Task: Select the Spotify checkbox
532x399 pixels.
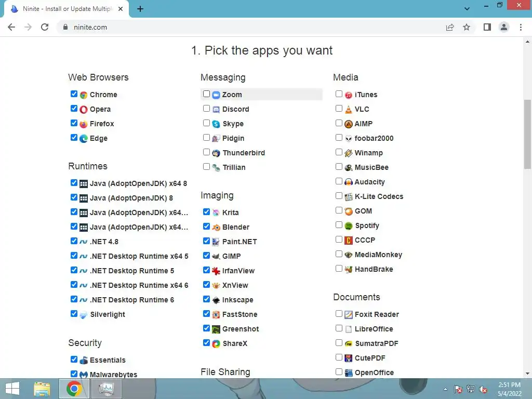Action: [339, 224]
